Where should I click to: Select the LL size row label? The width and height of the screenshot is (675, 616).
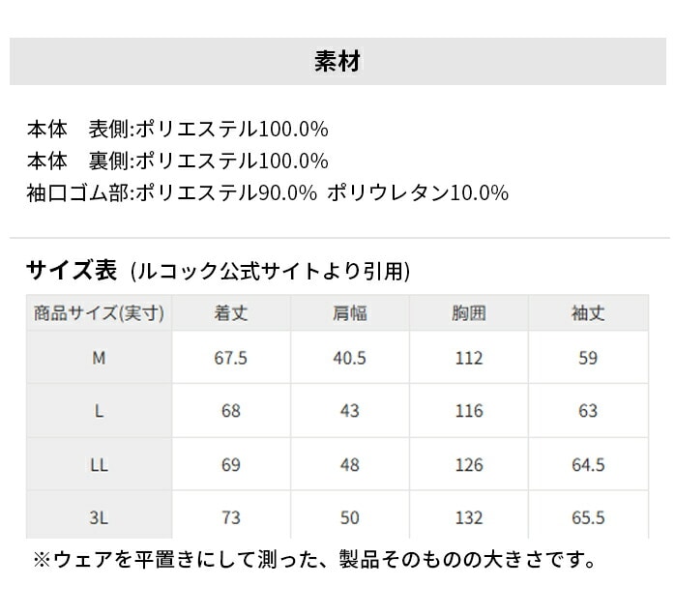[x=99, y=465]
